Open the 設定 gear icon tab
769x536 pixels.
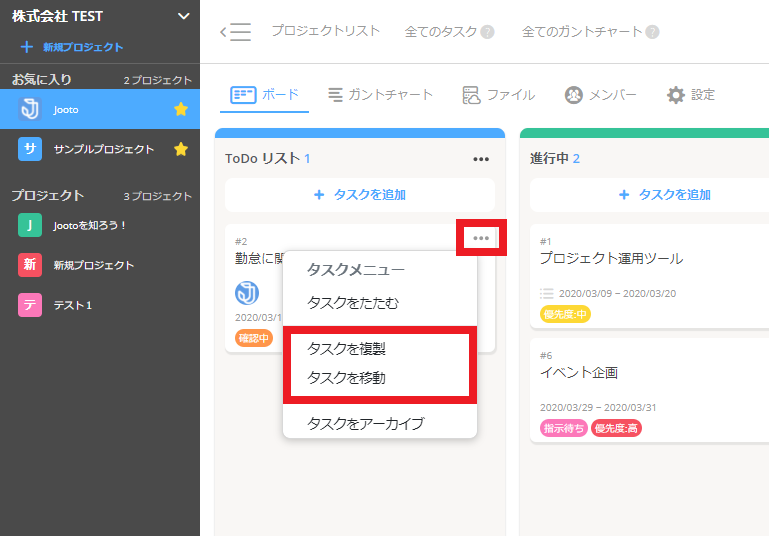pos(677,95)
